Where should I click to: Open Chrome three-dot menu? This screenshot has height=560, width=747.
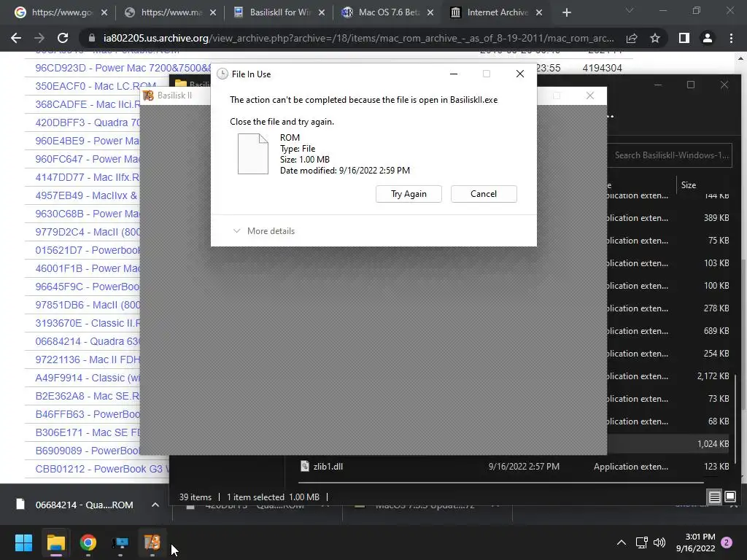coord(731,38)
